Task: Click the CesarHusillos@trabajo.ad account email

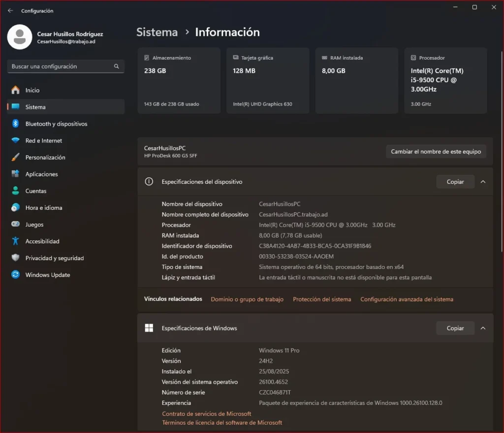Action: click(66, 41)
